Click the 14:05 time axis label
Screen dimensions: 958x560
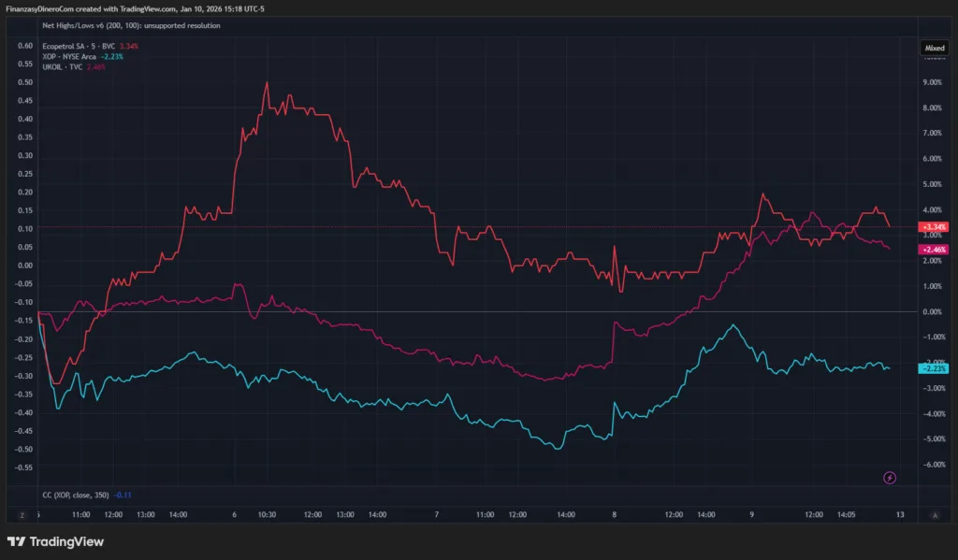pyautogui.click(x=849, y=514)
